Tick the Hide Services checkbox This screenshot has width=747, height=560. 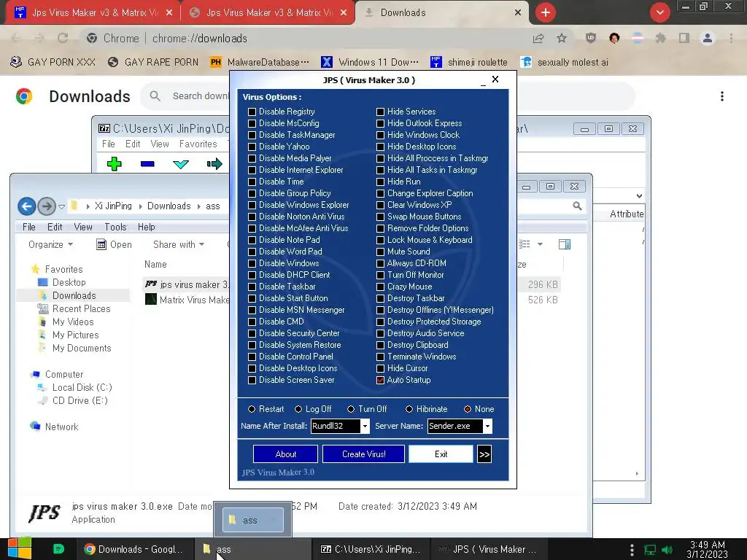(380, 112)
